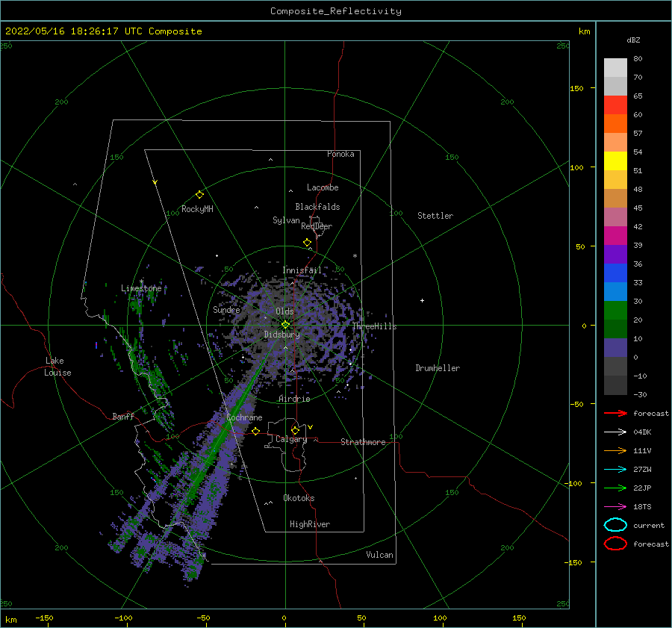The height and width of the screenshot is (628, 672).
Task: Click the light gray 70-80 dBZ swatch
Action: tap(615, 68)
